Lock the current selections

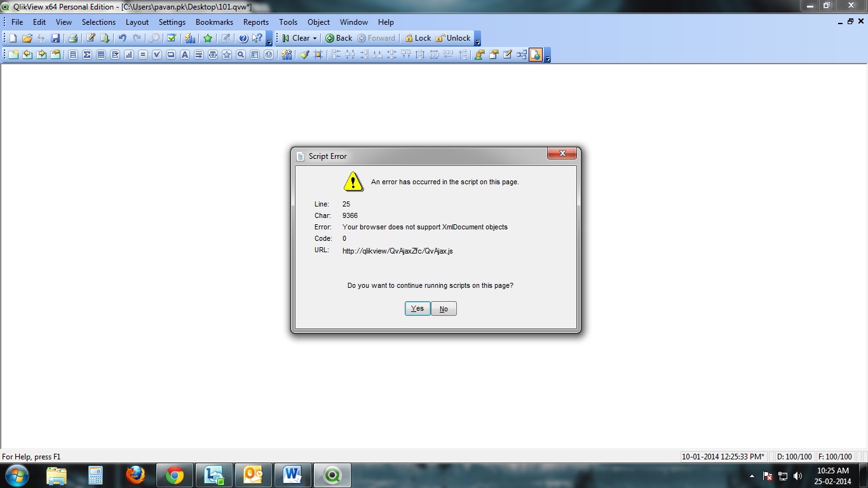tap(417, 38)
